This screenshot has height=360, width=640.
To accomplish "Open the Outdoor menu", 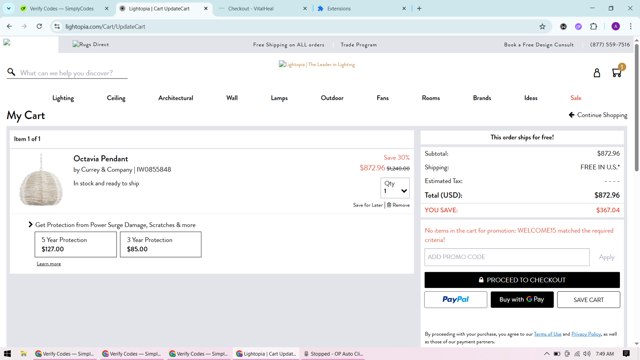I will tap(332, 98).
